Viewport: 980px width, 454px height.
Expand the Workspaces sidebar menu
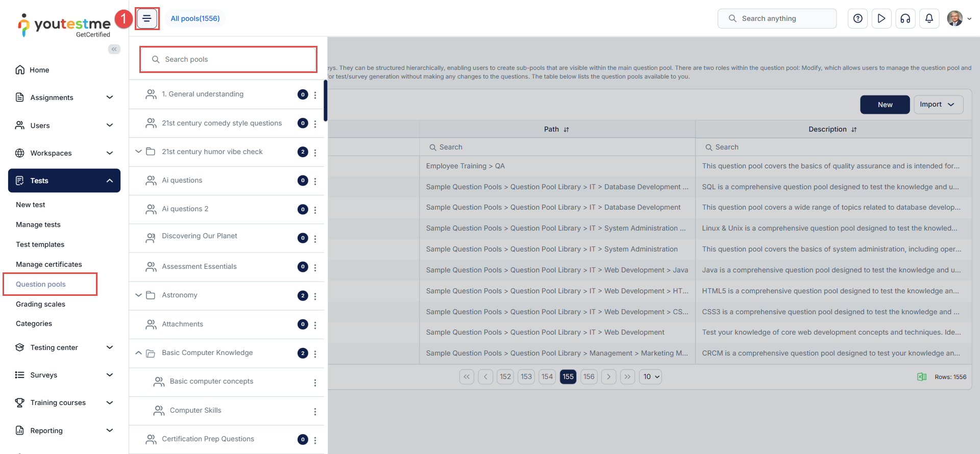click(110, 153)
